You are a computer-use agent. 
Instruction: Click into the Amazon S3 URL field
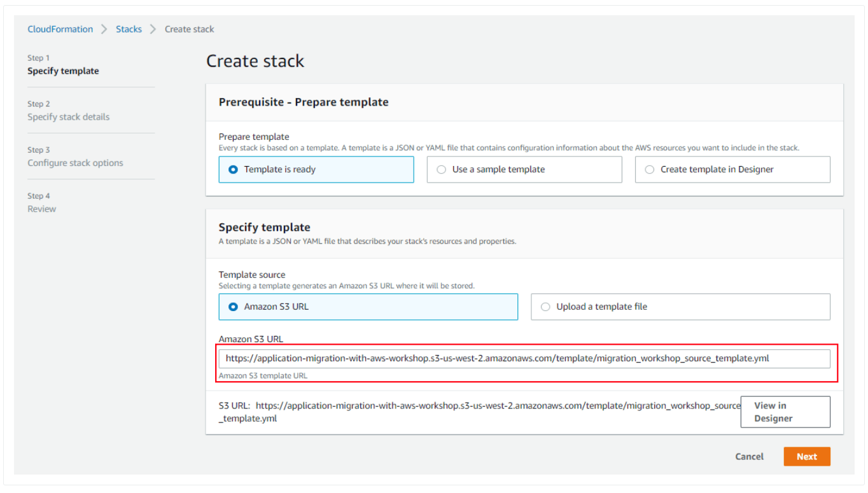[524, 359]
